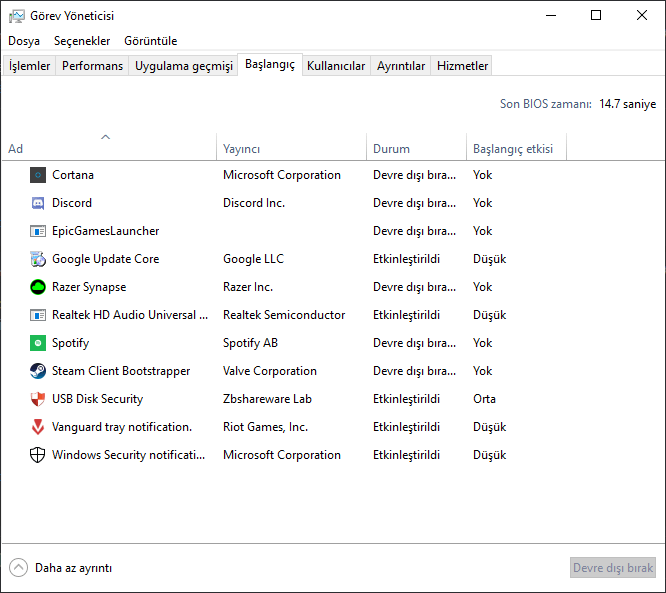This screenshot has width=666, height=593.
Task: Open the Görüntüle menu
Action: (151, 41)
